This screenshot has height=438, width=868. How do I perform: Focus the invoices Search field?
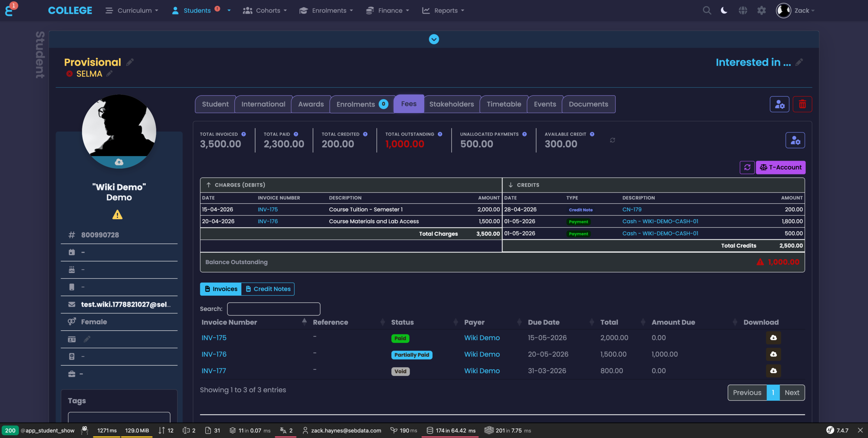click(274, 309)
